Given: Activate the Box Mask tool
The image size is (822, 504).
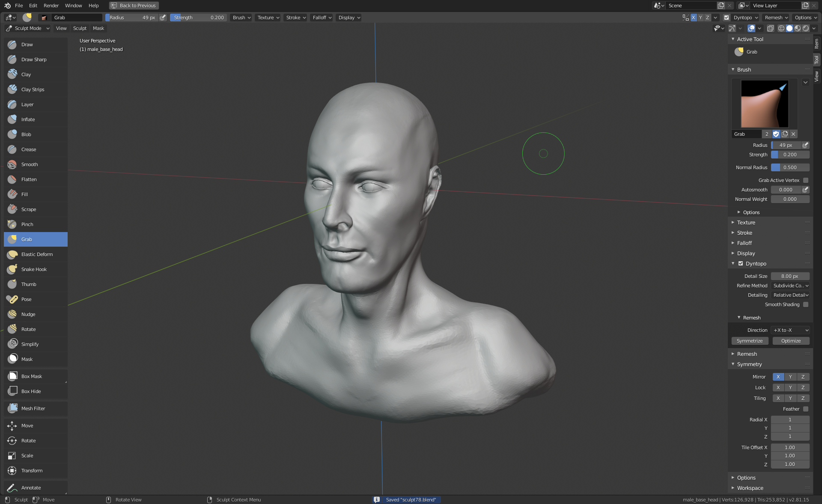Looking at the screenshot, I should (32, 376).
